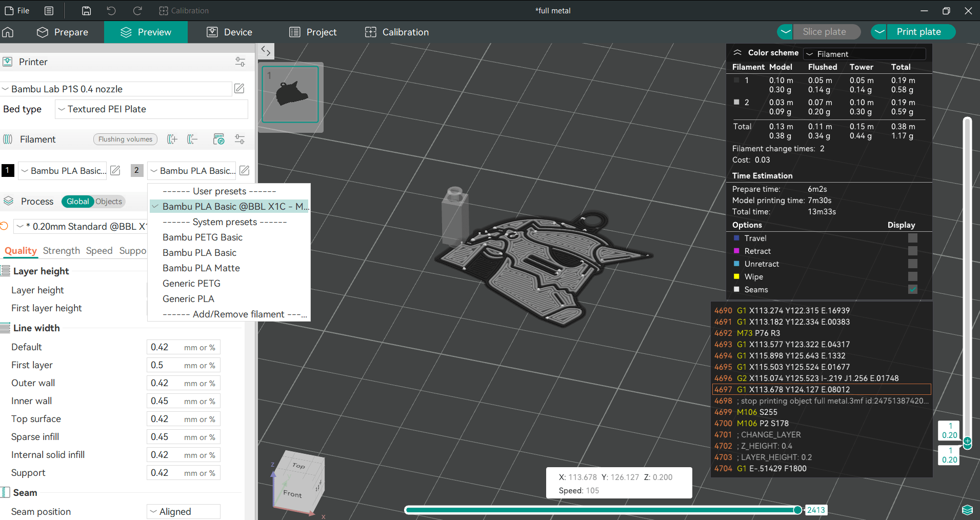Viewport: 980px width, 520px height.
Task: Uncheck the Seams display checkbox
Action: pyautogui.click(x=912, y=289)
